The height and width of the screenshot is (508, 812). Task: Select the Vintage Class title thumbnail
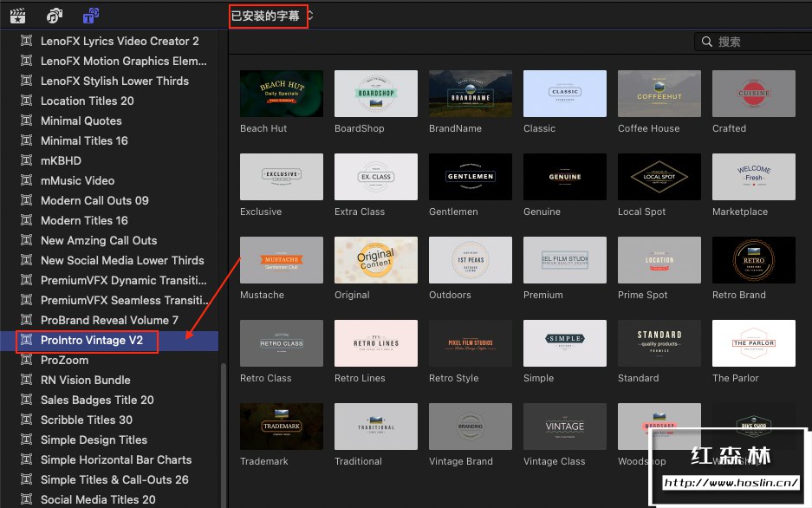pyautogui.click(x=565, y=427)
